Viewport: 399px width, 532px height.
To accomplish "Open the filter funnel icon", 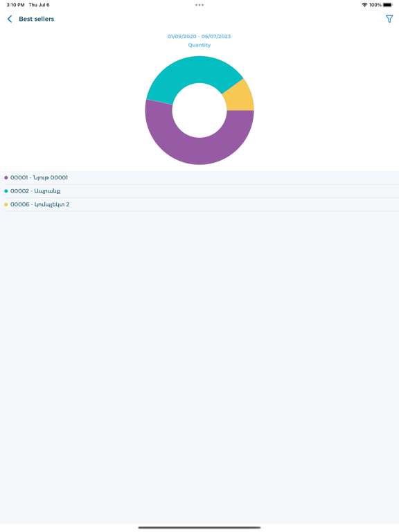I will click(389, 19).
